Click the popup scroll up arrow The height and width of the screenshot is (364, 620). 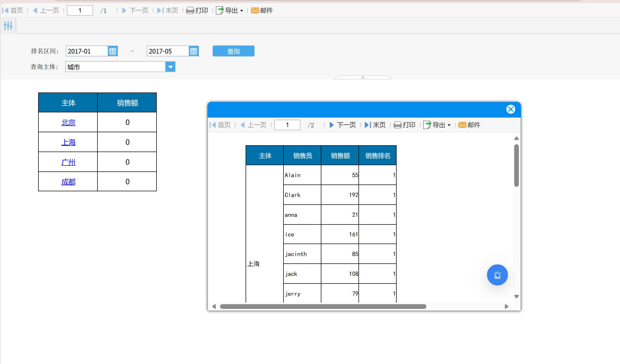516,138
